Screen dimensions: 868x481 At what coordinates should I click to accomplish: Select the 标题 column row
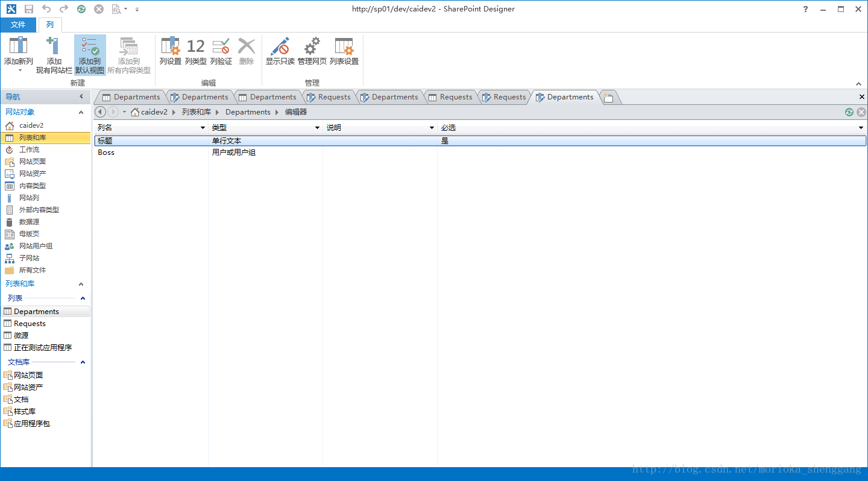click(480, 140)
